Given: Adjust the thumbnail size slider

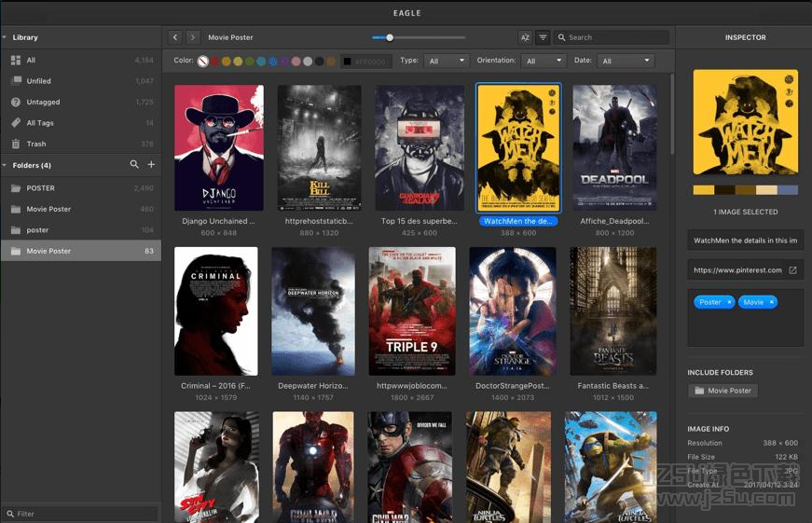Looking at the screenshot, I should pos(390,37).
